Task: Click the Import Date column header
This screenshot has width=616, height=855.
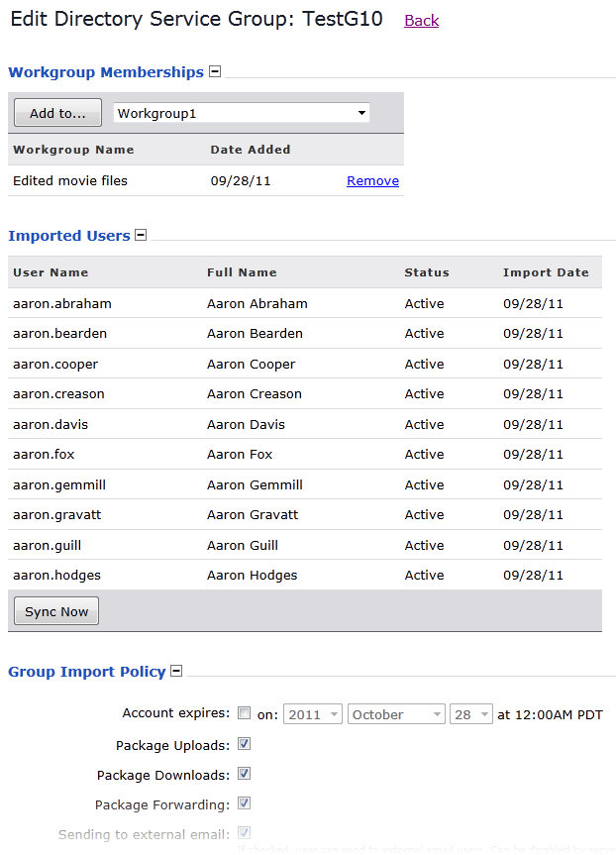Action: [546, 272]
